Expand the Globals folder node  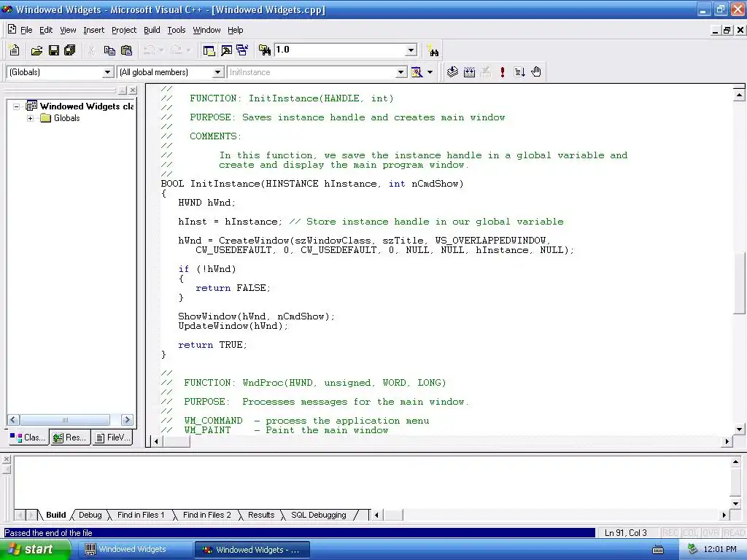(30, 118)
